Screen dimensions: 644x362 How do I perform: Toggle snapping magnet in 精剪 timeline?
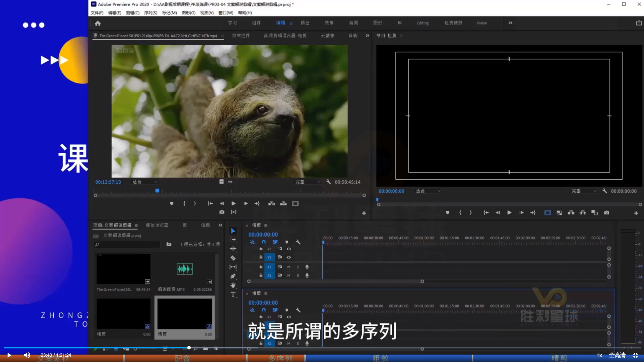coord(263,242)
